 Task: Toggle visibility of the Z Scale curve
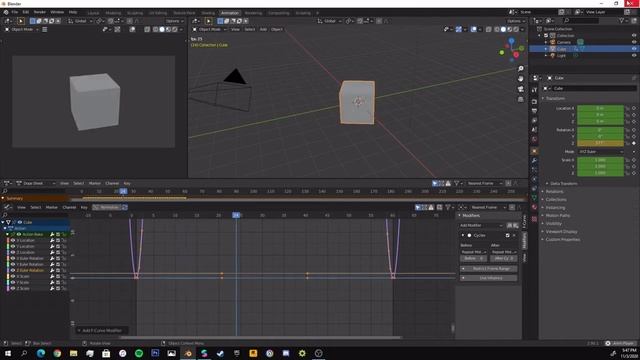tap(13, 288)
